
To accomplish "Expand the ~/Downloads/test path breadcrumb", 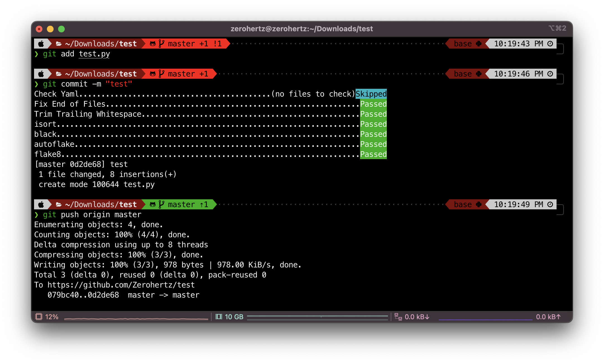I will [92, 43].
